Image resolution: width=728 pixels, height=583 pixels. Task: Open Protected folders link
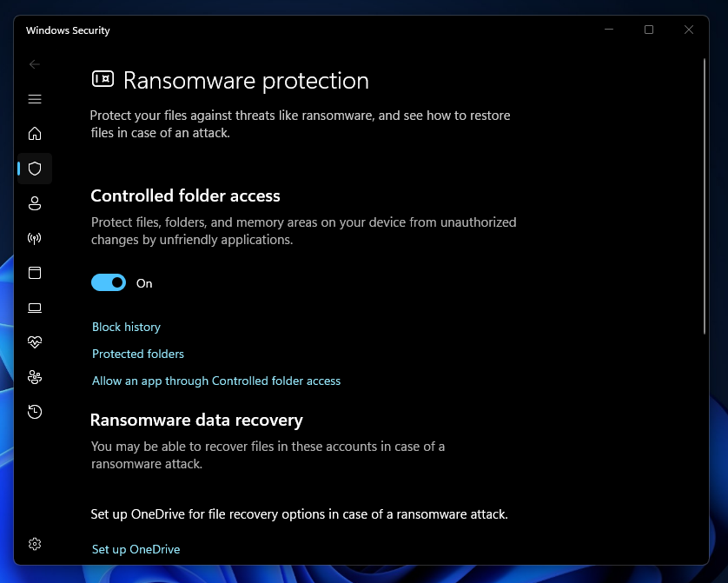coord(138,354)
